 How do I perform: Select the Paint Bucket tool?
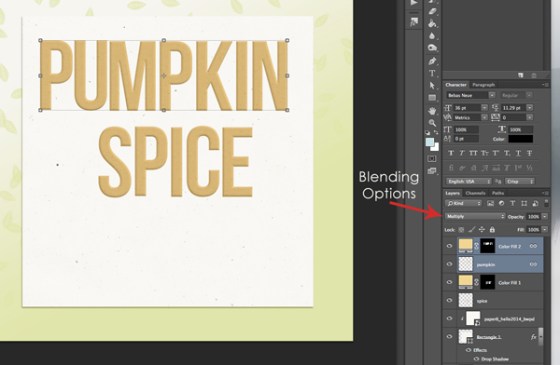pos(432,24)
